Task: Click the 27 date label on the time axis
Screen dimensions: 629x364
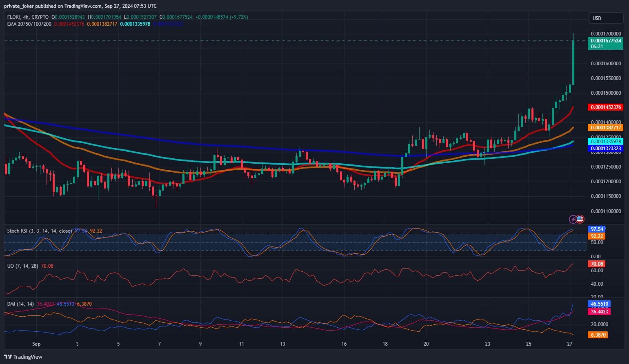Action: (570, 344)
